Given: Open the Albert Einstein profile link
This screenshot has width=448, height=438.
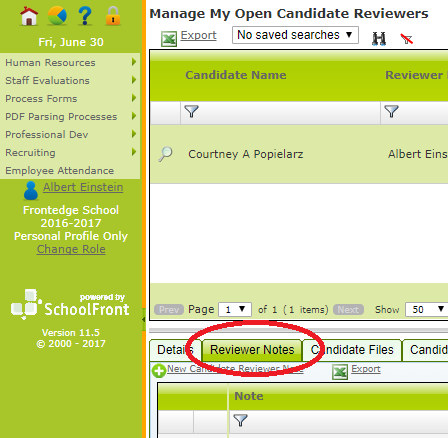Looking at the screenshot, I should pos(83,187).
